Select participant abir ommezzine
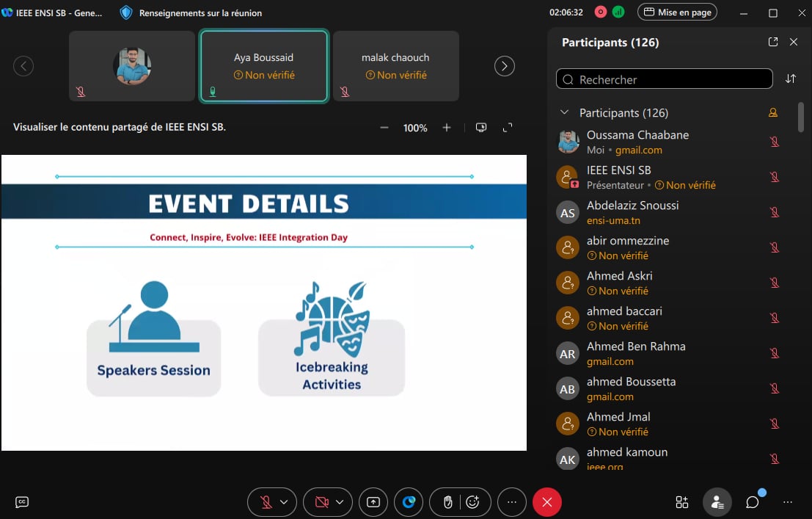This screenshot has width=812, height=519. point(672,248)
